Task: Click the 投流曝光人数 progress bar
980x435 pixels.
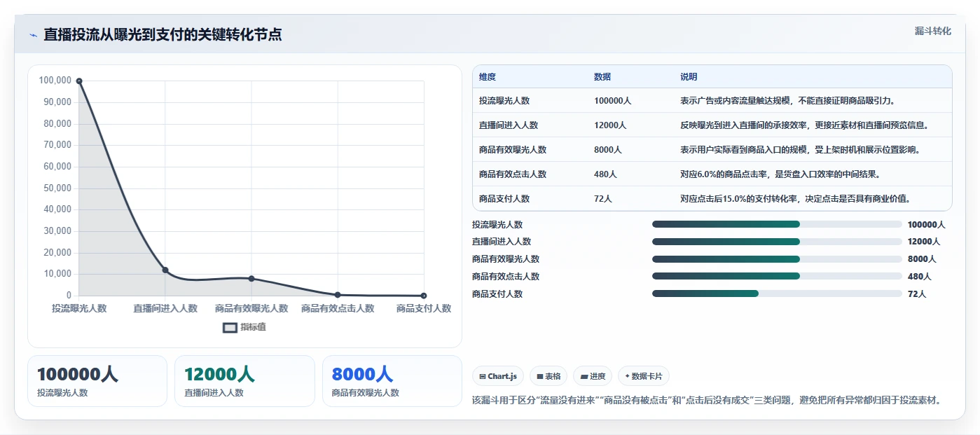Action: 777,224
